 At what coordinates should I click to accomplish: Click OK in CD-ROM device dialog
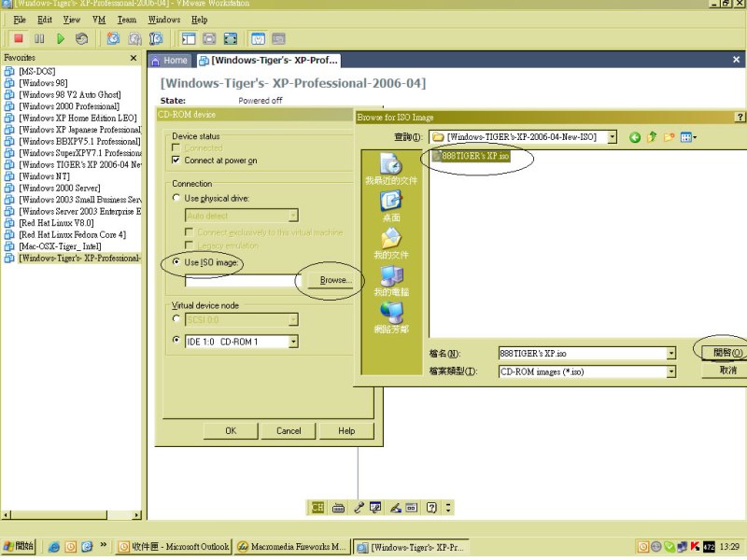click(231, 430)
